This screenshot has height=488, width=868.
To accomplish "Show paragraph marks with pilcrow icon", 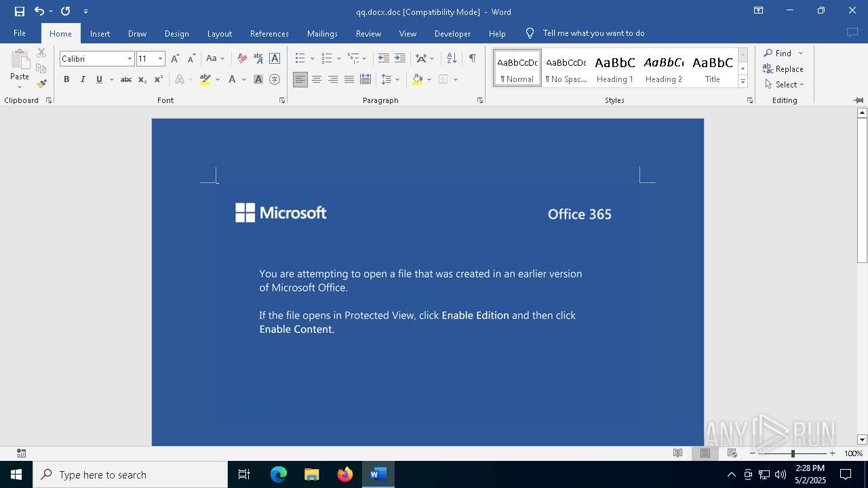I will coord(472,58).
